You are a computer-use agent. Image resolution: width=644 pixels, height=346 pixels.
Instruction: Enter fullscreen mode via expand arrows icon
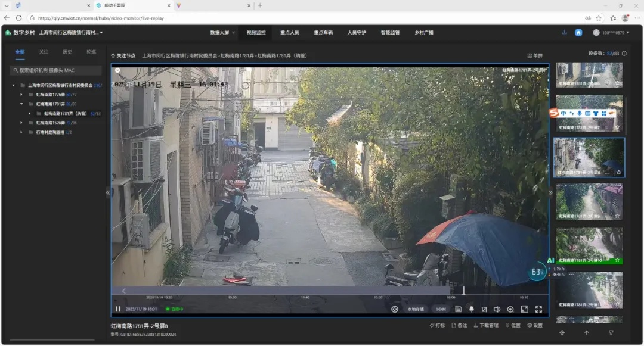click(x=538, y=309)
